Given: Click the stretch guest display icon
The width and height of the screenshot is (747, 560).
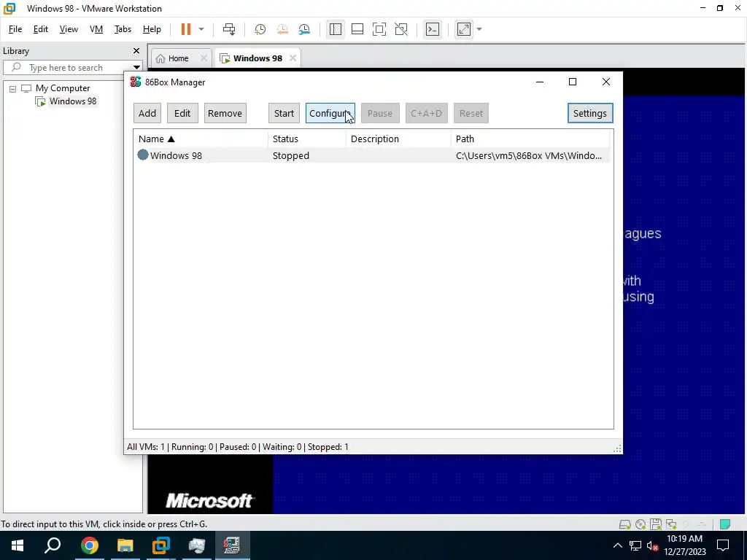Looking at the screenshot, I should coord(463,29).
